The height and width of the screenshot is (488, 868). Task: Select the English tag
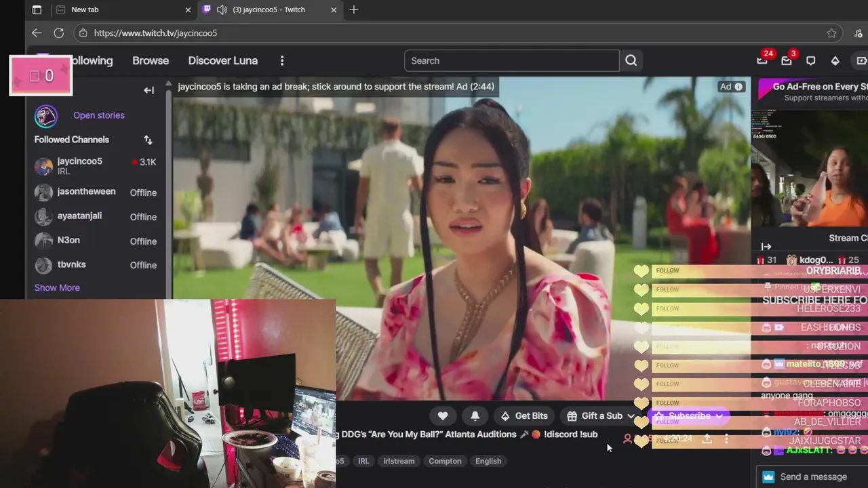(488, 461)
